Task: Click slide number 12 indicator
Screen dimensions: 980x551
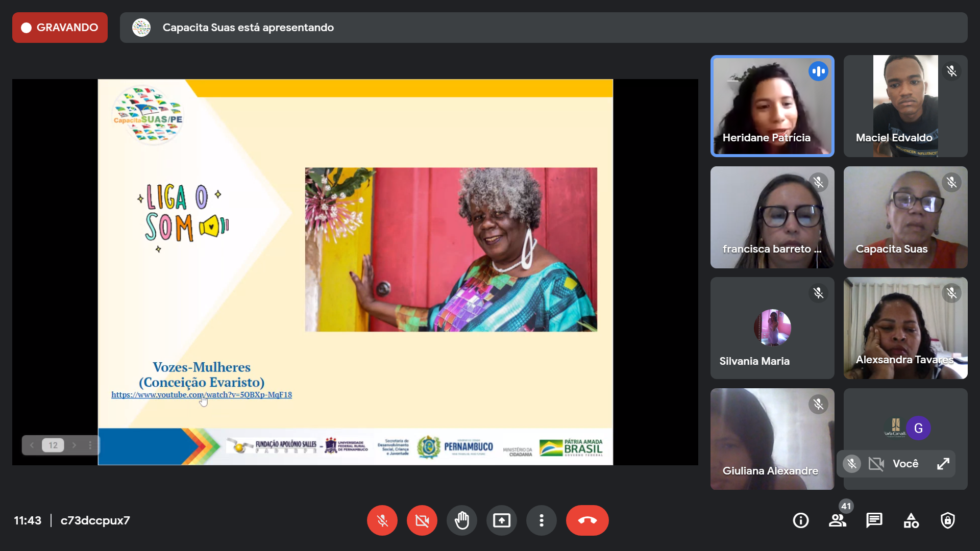Action: coord(53,445)
